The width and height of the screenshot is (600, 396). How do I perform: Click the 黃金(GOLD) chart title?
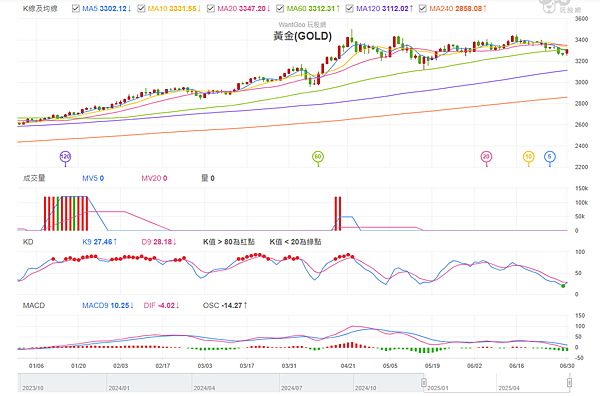click(x=302, y=36)
